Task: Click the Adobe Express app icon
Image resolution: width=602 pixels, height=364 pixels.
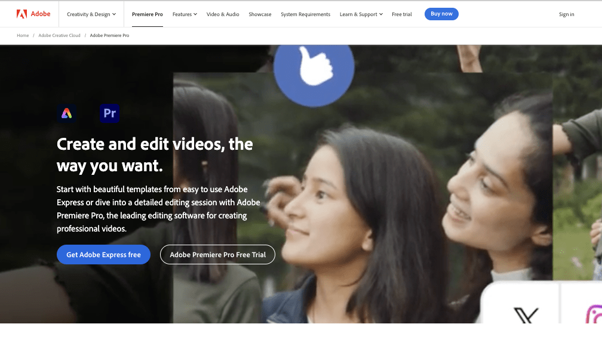Action: 66,113
